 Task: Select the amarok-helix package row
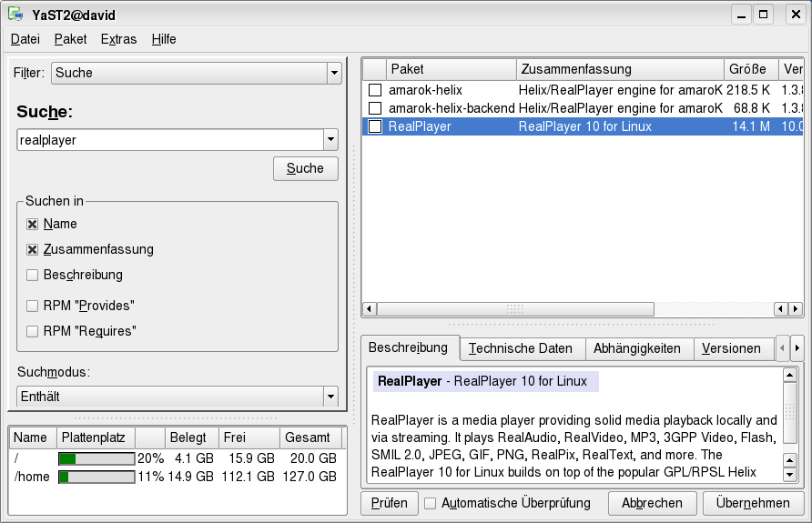(x=583, y=90)
